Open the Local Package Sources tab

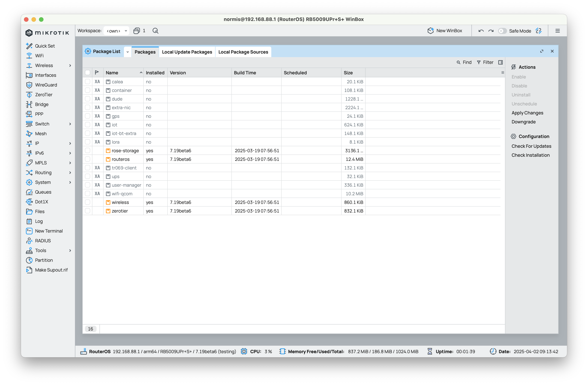[243, 52]
